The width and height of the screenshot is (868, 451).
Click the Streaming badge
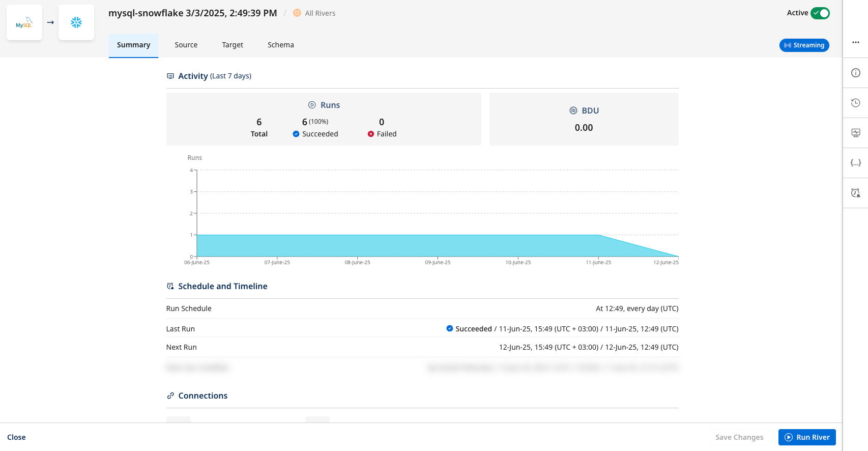click(x=804, y=45)
